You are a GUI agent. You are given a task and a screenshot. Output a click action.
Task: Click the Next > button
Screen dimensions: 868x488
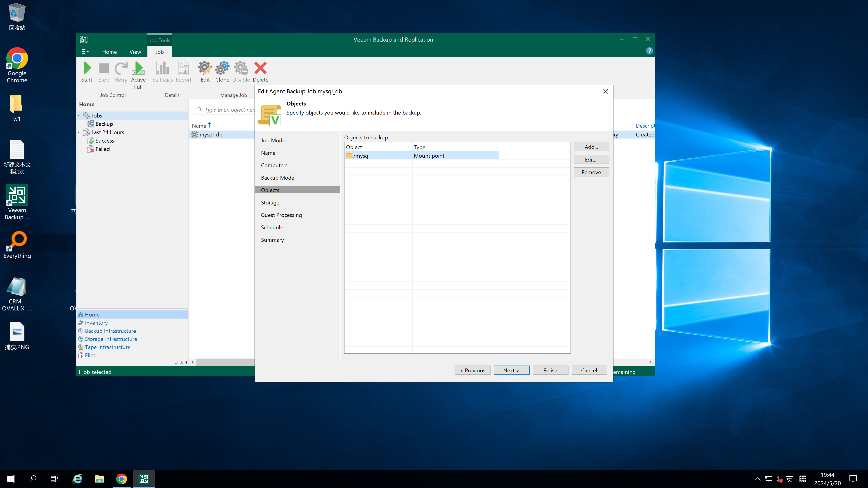511,370
